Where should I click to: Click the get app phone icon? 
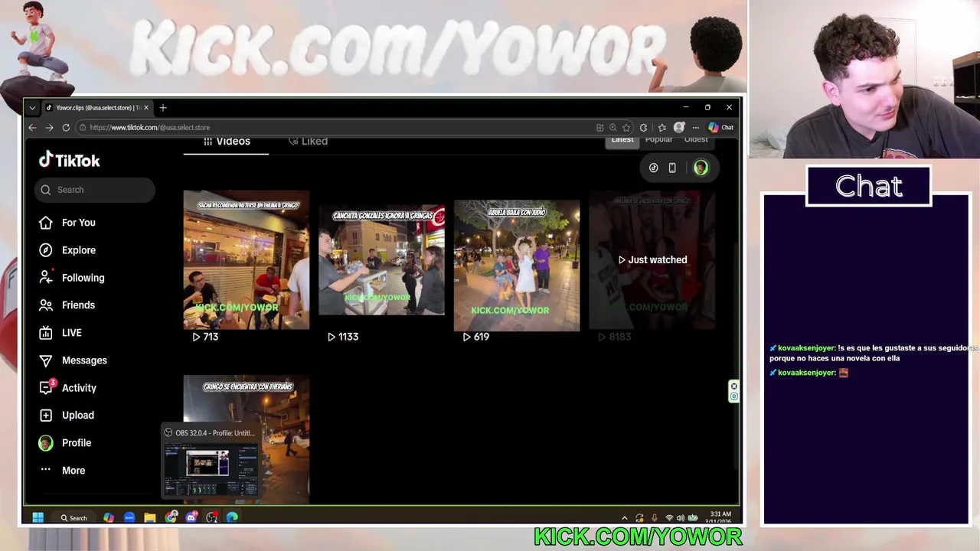click(x=672, y=168)
